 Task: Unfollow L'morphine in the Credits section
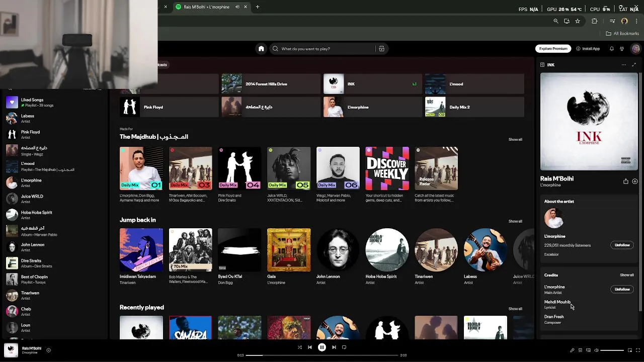(x=622, y=289)
